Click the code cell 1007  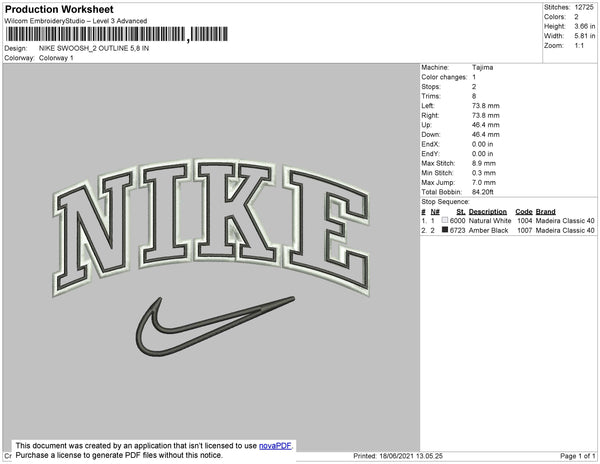tap(525, 230)
